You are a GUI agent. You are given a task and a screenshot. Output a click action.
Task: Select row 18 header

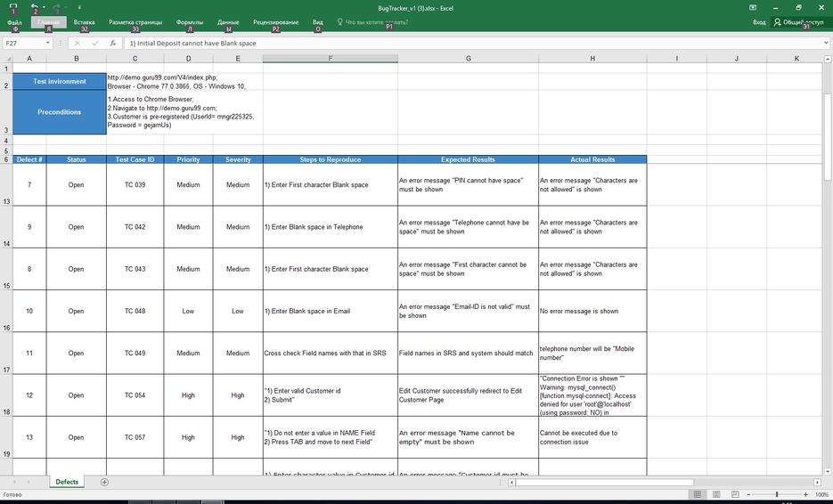[x=6, y=395]
